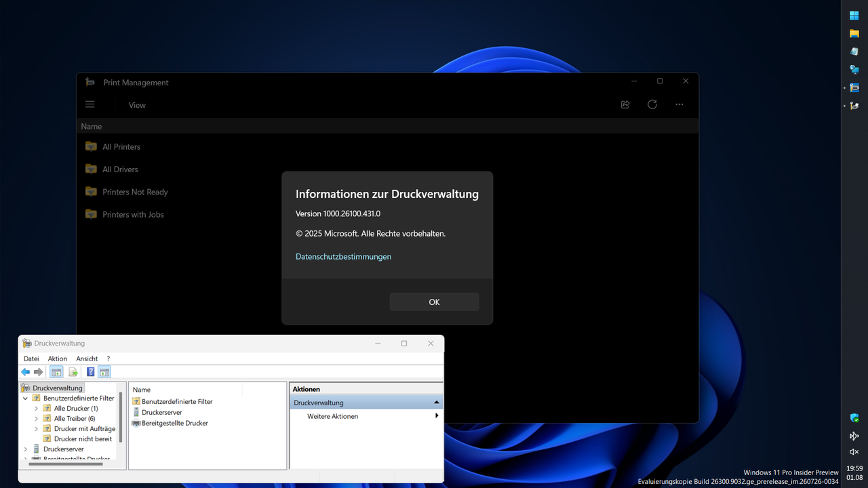
Task: Open the Ansicht menu in Druckverwaltung
Action: point(87,359)
